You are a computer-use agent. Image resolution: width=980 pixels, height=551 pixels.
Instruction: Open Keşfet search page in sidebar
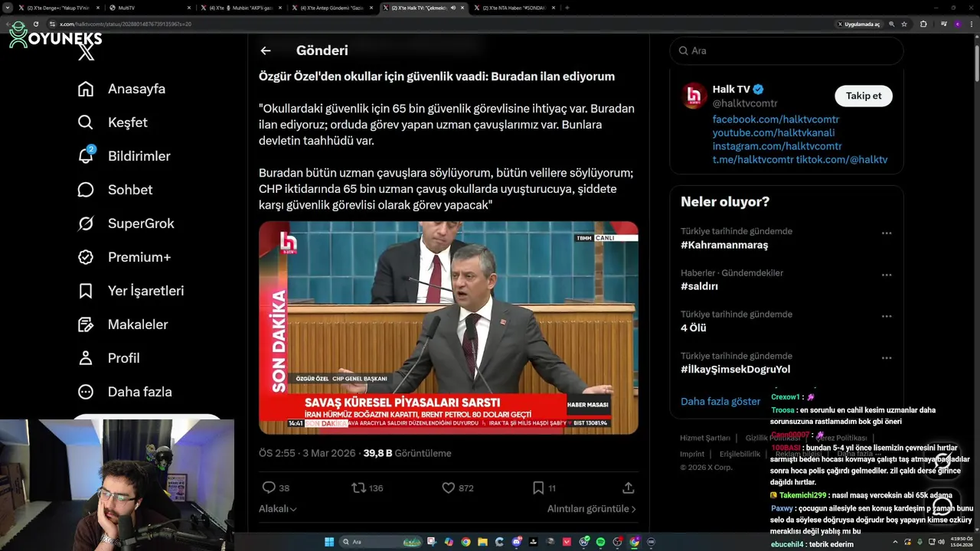tap(113, 122)
